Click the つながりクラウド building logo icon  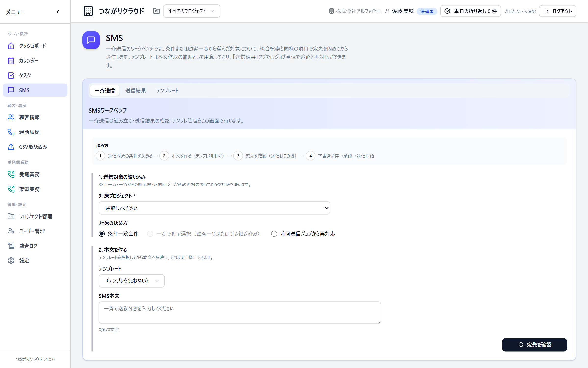point(88,11)
